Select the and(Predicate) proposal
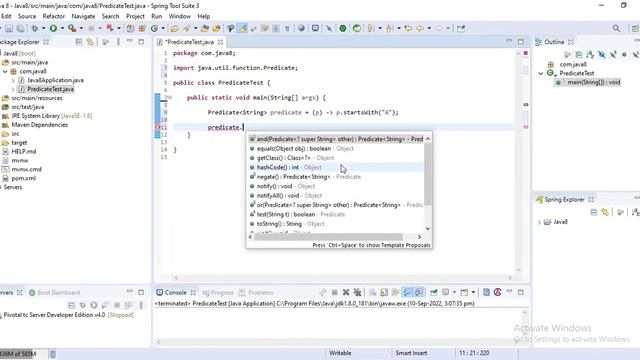 tap(336, 139)
